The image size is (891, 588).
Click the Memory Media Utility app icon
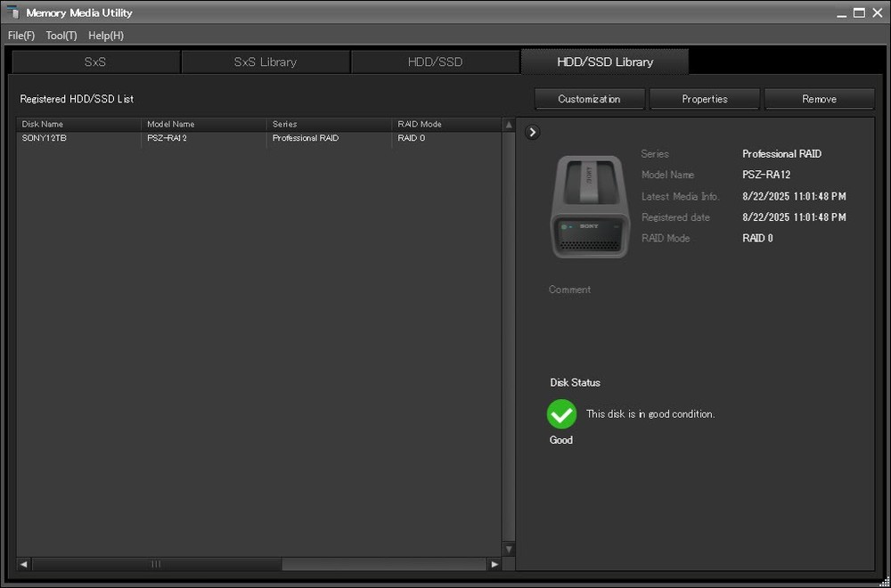[13, 12]
